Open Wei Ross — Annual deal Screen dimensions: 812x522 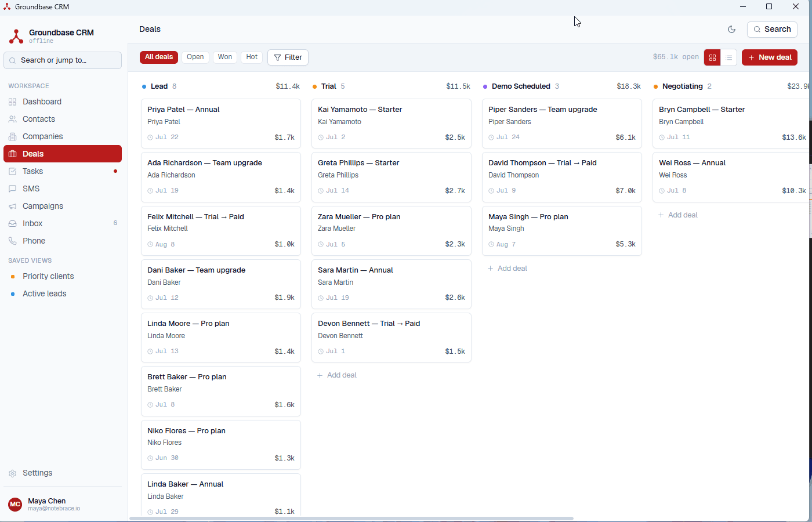(x=732, y=177)
